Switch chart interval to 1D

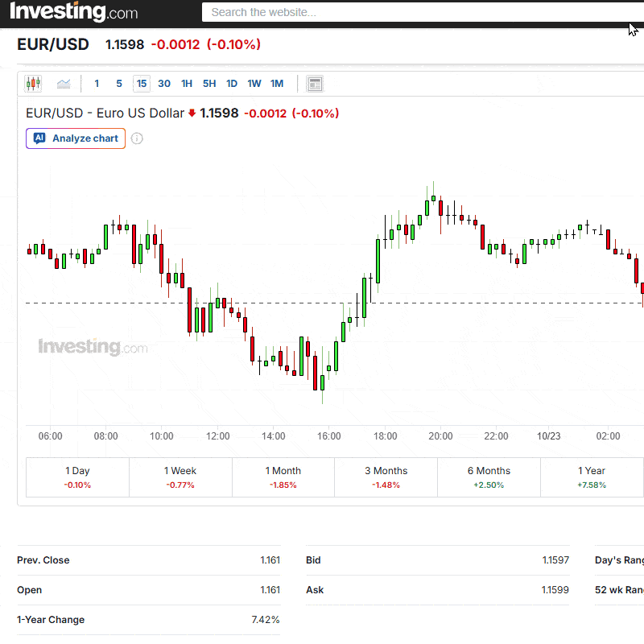[232, 84]
